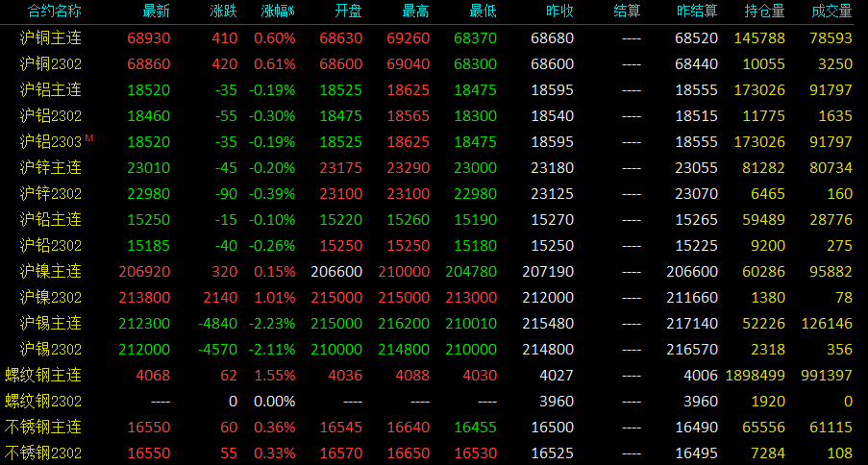The image size is (868, 465).
Task: Open the 不锈钢主连 contract row
Action: pos(434,427)
